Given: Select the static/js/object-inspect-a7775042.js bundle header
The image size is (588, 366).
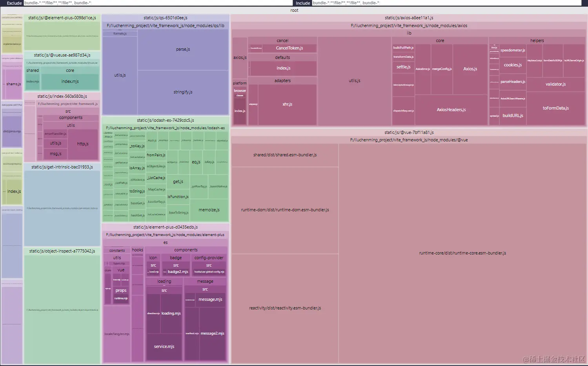Looking at the screenshot, I should pyautogui.click(x=62, y=251).
